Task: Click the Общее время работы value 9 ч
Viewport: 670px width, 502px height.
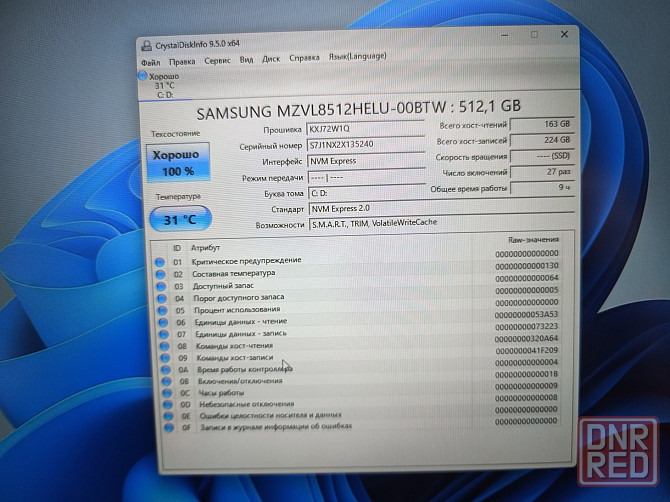Action: coord(543,188)
